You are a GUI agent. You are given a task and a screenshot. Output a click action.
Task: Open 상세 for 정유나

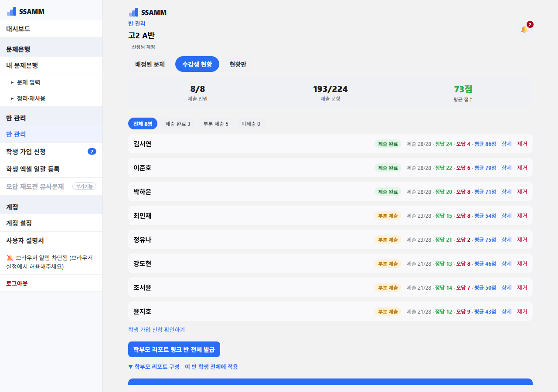[x=507, y=240]
